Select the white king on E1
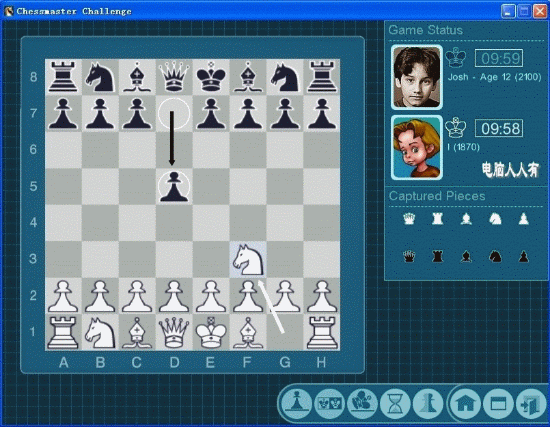Screen dimensions: 550x427 [x=211, y=332]
